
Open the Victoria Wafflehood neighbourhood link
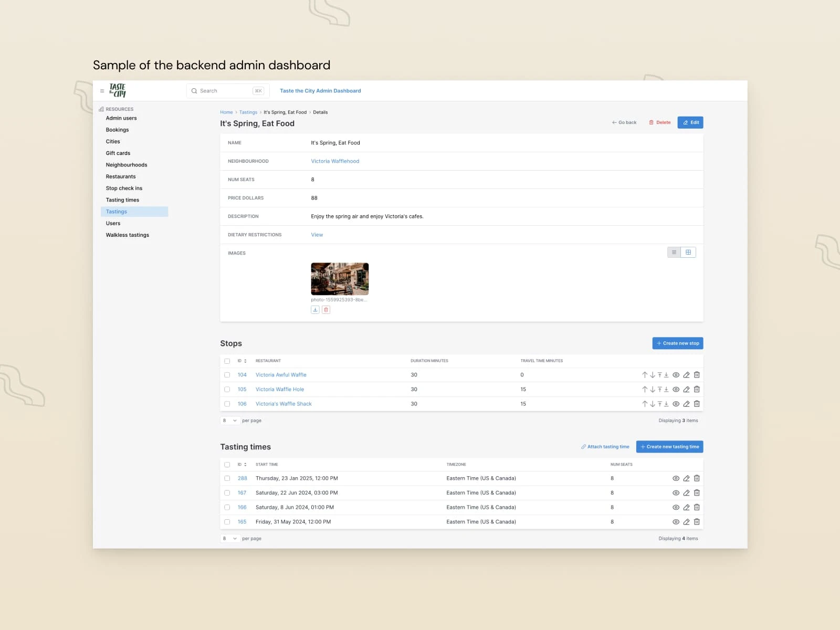point(335,161)
